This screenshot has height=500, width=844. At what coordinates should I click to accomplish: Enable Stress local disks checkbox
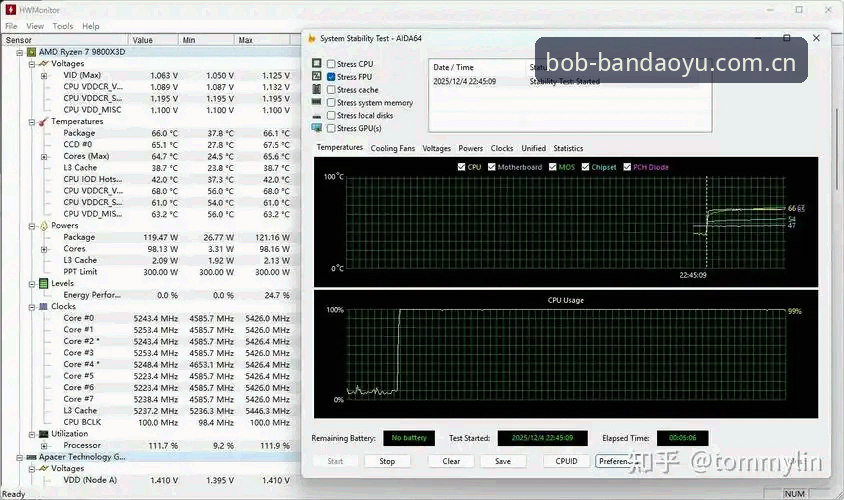(331, 116)
